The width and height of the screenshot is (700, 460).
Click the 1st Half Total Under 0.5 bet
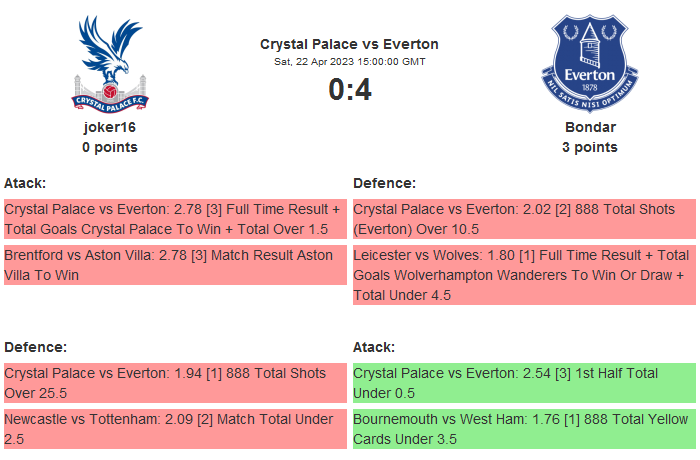pyautogui.click(x=524, y=383)
